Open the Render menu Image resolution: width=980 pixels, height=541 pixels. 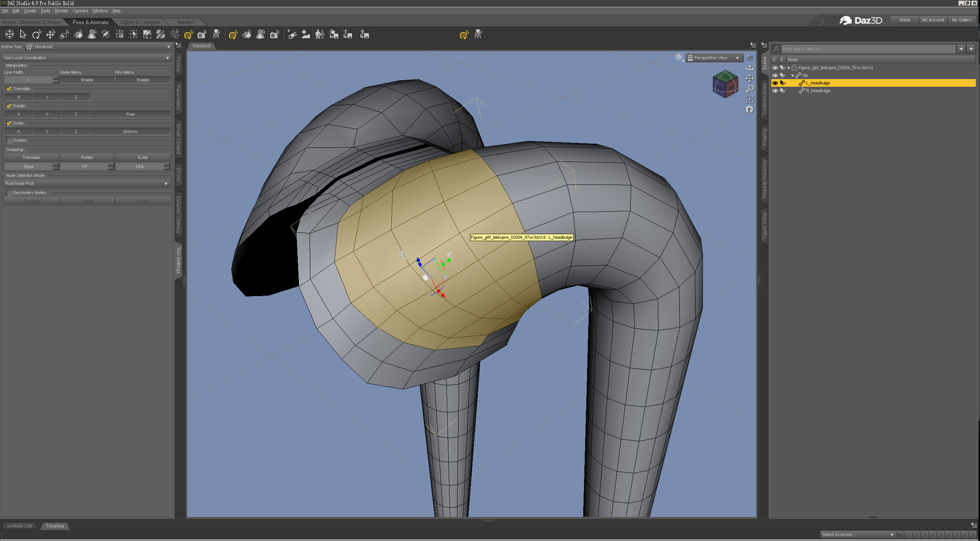click(x=61, y=11)
